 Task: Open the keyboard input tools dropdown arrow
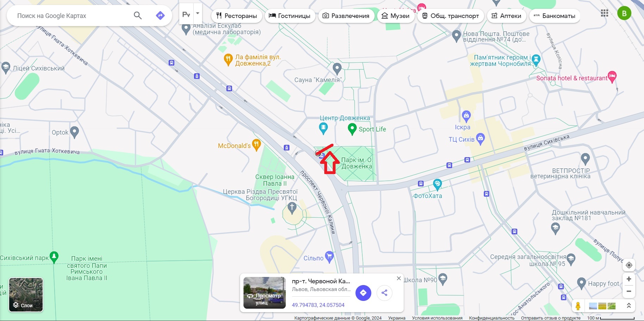198,13
